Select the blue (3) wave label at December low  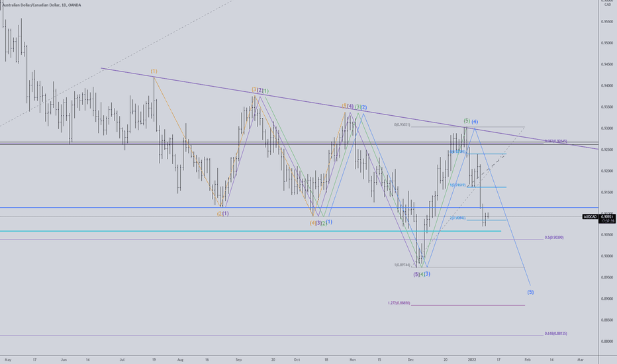[427, 274]
